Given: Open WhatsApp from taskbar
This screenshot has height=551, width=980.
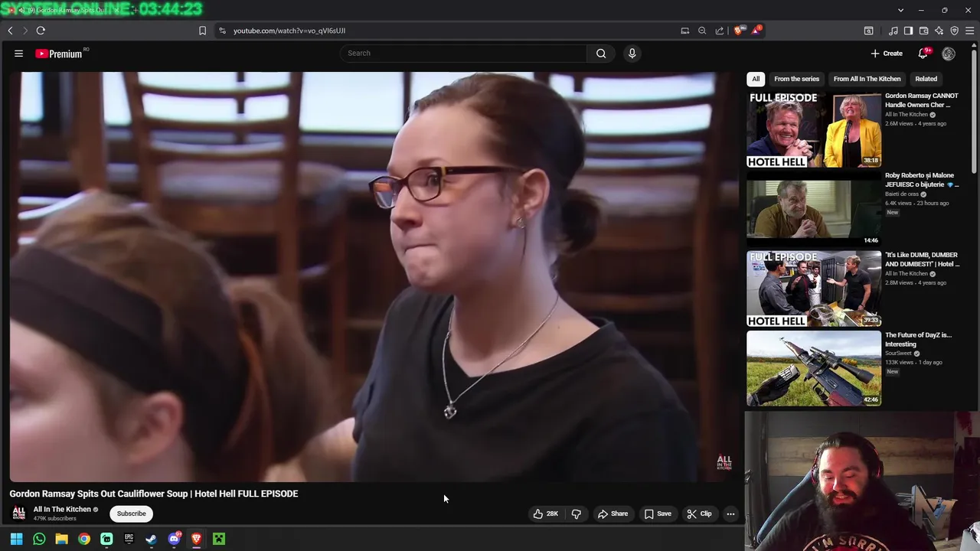Looking at the screenshot, I should click(x=39, y=539).
